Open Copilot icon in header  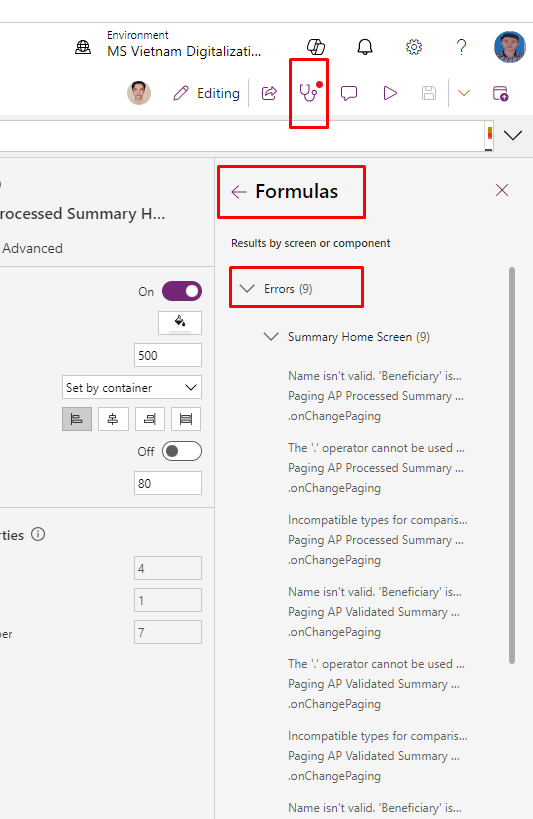316,47
